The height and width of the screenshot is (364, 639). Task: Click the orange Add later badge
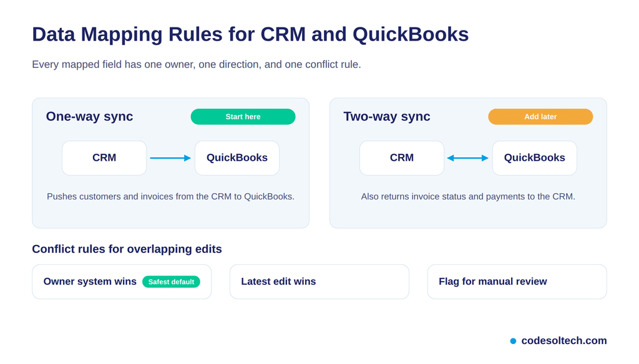pos(540,117)
